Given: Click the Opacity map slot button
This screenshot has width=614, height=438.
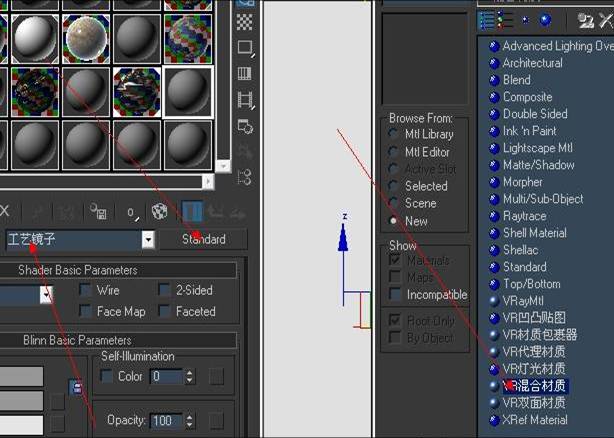Looking at the screenshot, I should click(x=216, y=421).
